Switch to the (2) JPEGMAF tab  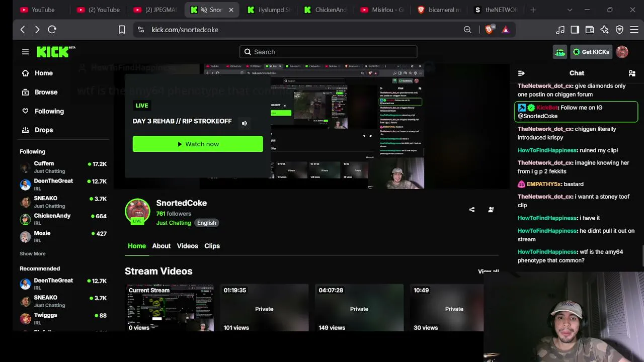point(156,10)
